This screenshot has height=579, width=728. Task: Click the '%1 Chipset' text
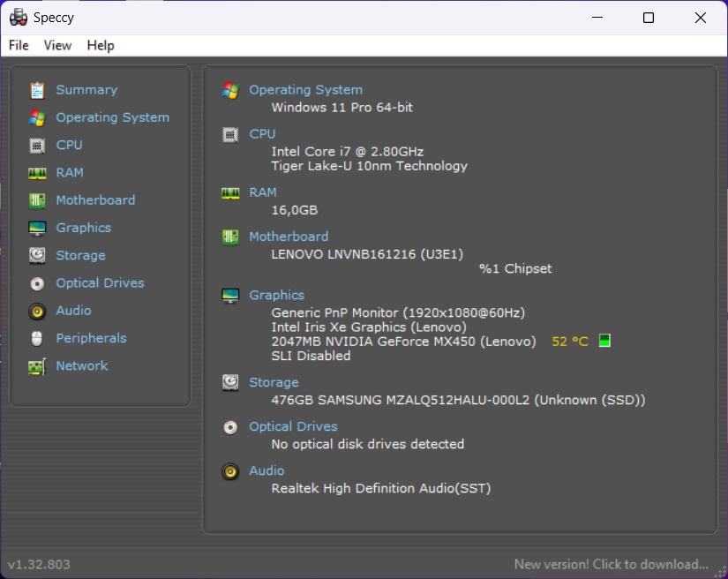click(x=515, y=269)
